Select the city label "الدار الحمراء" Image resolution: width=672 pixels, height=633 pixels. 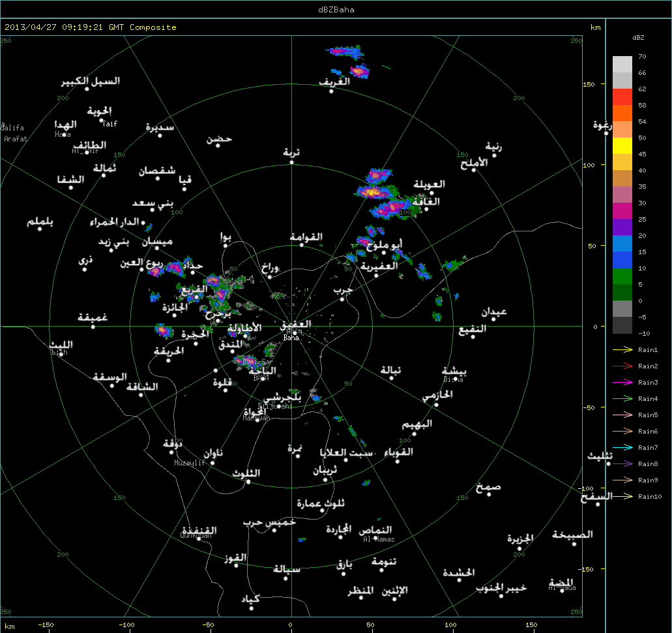(115, 222)
